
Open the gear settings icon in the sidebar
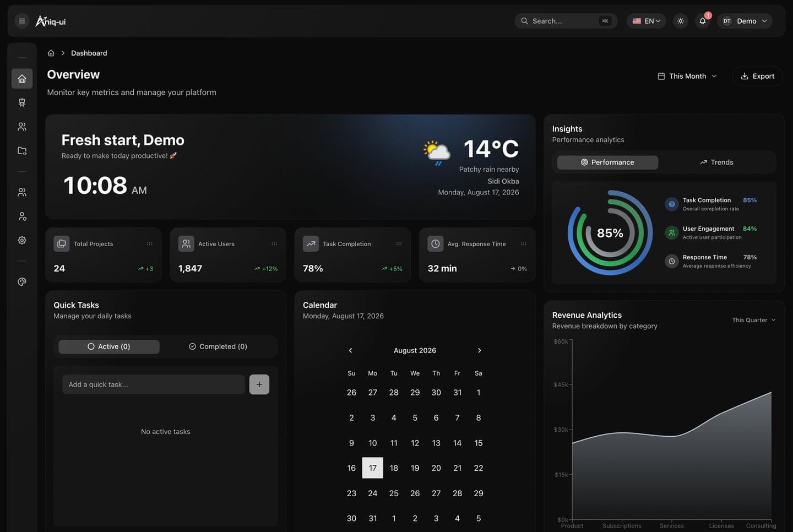22,240
